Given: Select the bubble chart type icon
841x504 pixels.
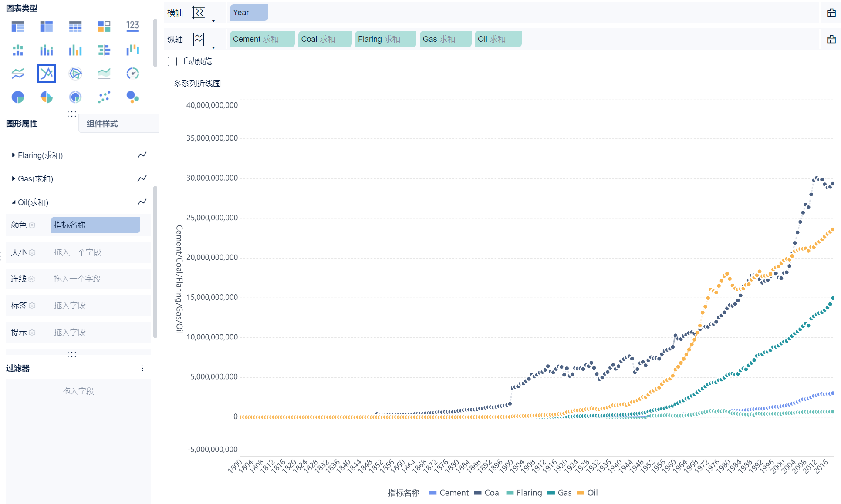Looking at the screenshot, I should pos(133,97).
